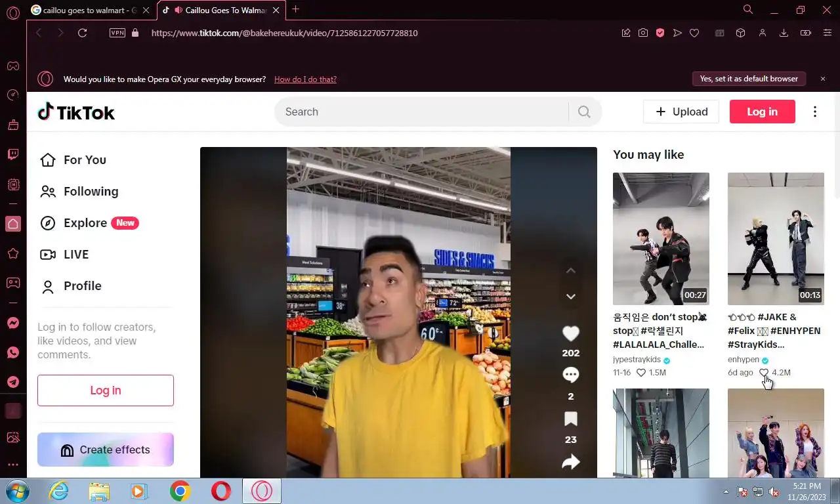Click the outlined Log in button in sidebar
The height and width of the screenshot is (504, 840).
[x=106, y=390]
